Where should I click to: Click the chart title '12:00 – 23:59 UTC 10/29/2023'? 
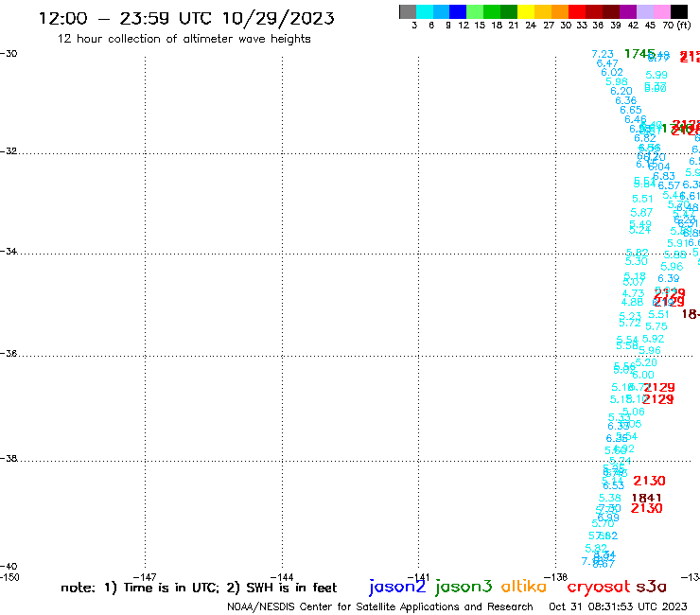(x=186, y=18)
